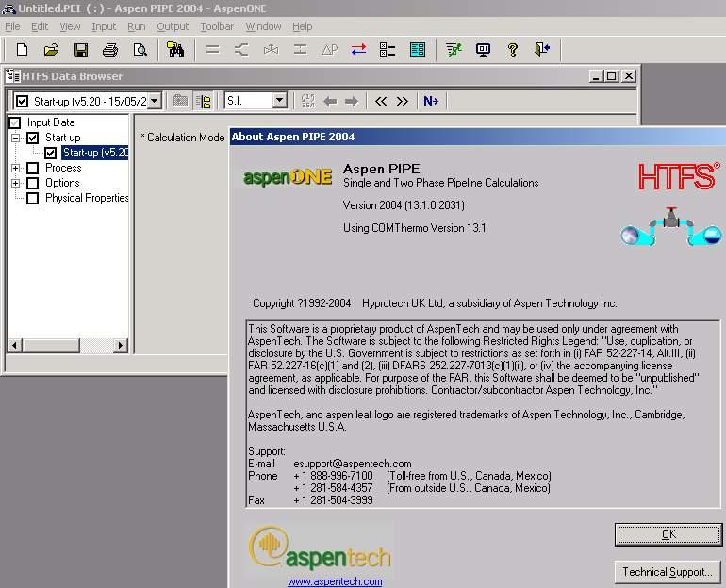
Task: Click the checklist options toolbar icon
Action: click(x=388, y=49)
